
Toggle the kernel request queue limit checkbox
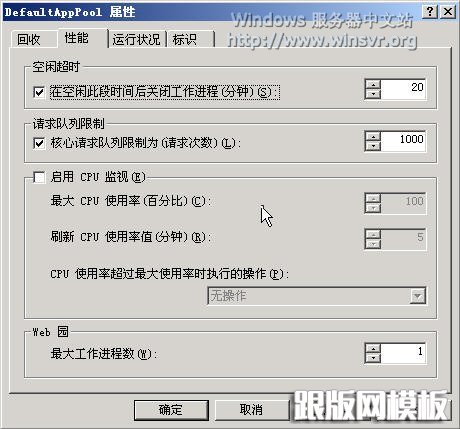(x=39, y=144)
